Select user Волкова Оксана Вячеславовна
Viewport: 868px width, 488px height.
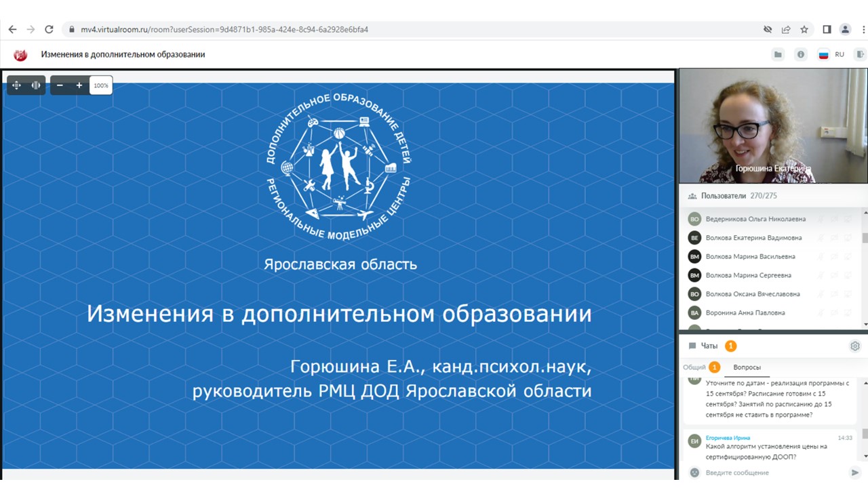coord(753,294)
